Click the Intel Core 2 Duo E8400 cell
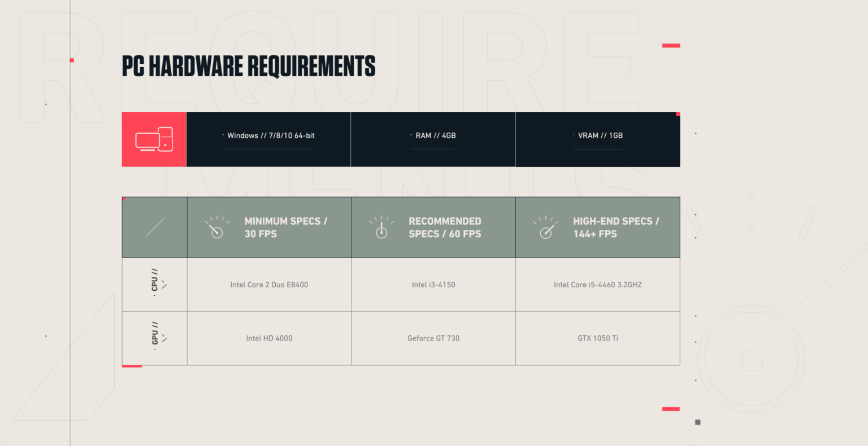The height and width of the screenshot is (446, 868). point(269,285)
